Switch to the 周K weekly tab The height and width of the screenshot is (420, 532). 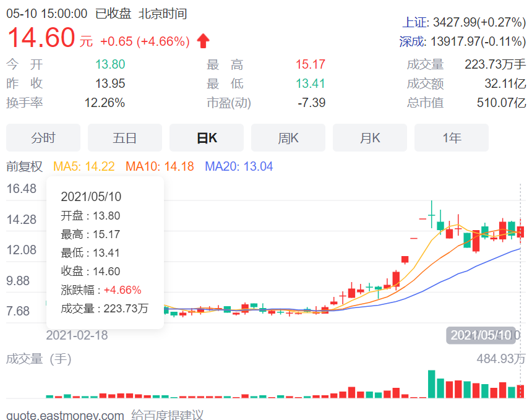tap(288, 138)
